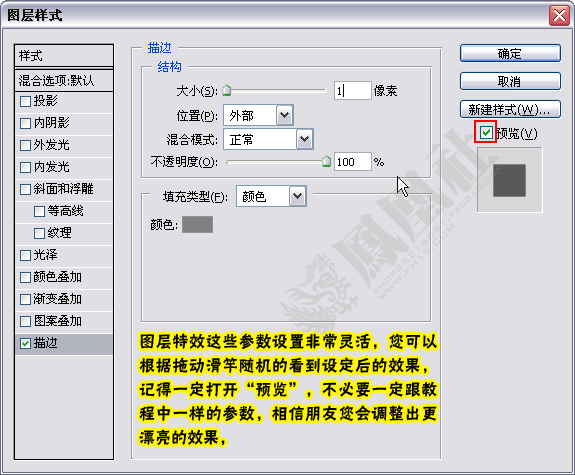Check the 等高线 contour option
Viewport: 575px width, 475px height.
[39, 211]
